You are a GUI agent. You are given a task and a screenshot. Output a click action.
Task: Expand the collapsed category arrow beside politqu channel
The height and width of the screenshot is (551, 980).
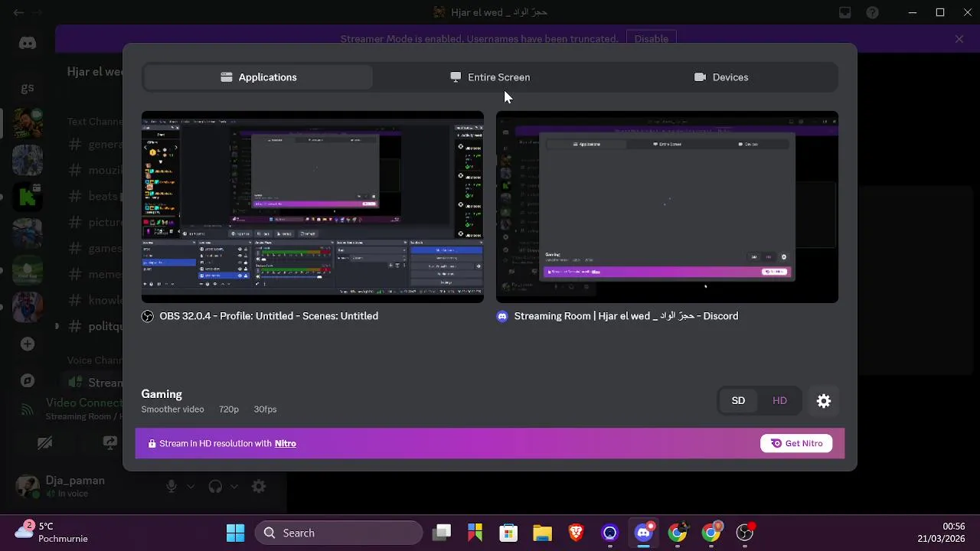coord(57,326)
